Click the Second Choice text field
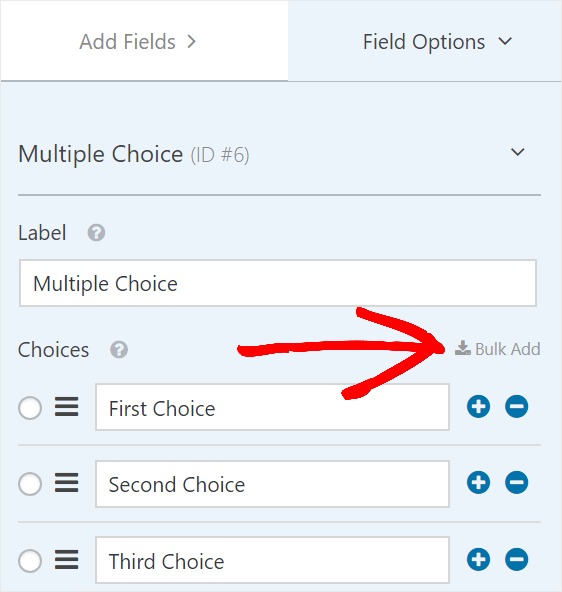 [273, 484]
